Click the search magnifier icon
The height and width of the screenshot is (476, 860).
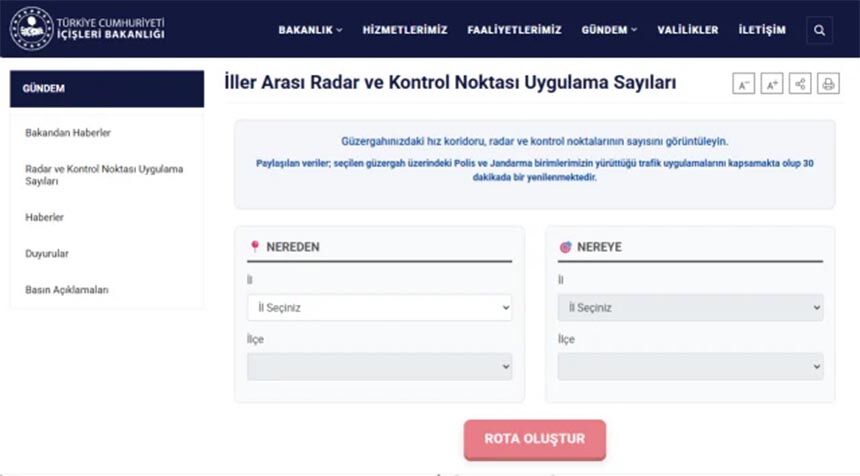pyautogui.click(x=820, y=30)
